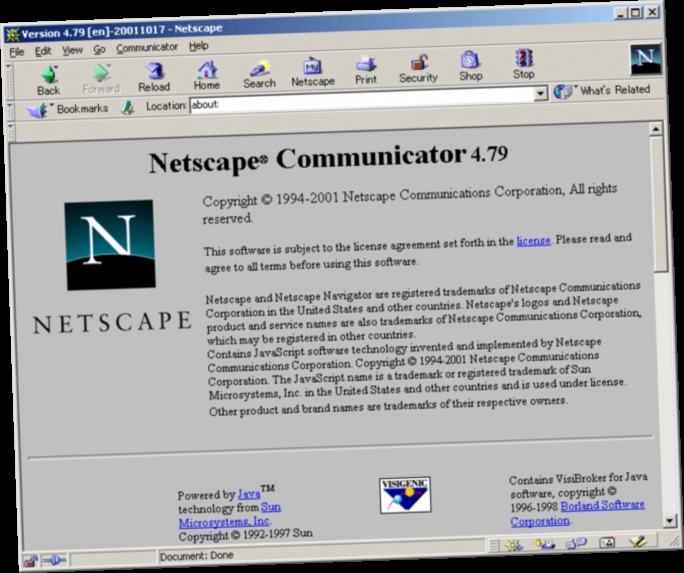Open the Edit menu
The height and width of the screenshot is (573, 684).
coord(43,51)
